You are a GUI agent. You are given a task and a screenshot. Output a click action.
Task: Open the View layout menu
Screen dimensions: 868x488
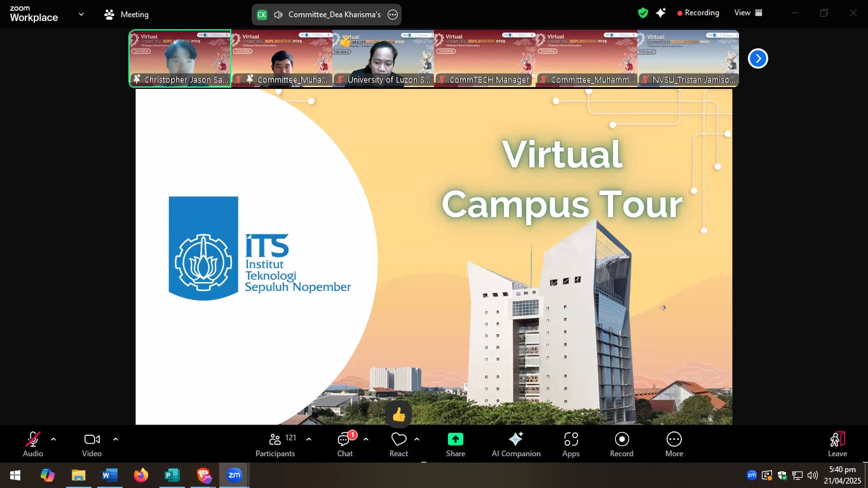tap(749, 13)
